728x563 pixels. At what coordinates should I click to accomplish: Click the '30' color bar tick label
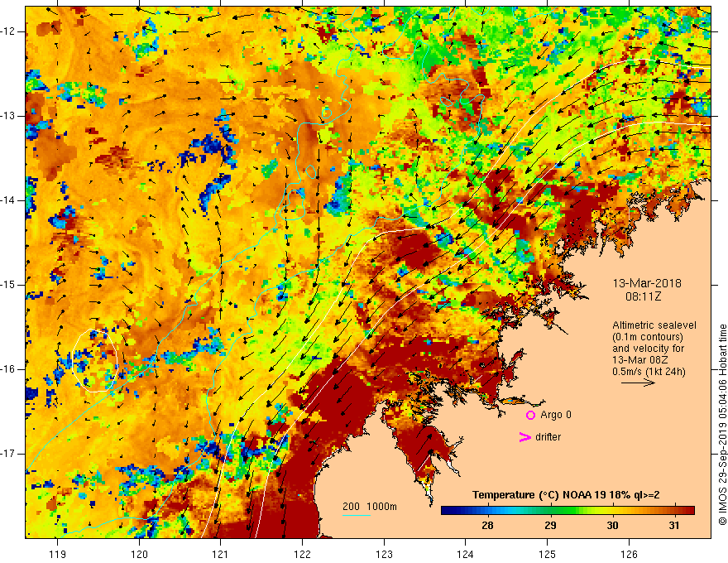(612, 526)
